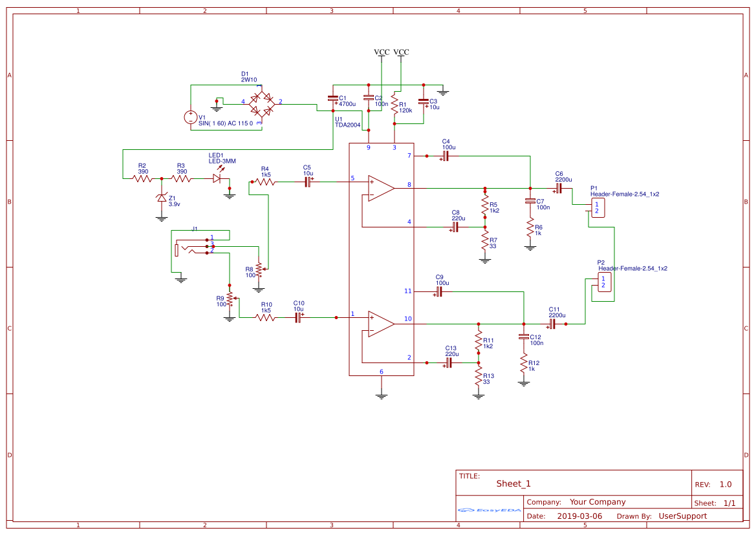Click the C6 2200u capacitor symbol
This screenshot has width=756, height=535.
click(x=558, y=188)
